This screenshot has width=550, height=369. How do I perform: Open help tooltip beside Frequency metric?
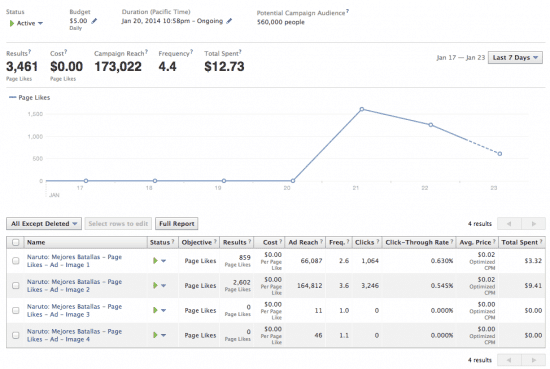[192, 52]
